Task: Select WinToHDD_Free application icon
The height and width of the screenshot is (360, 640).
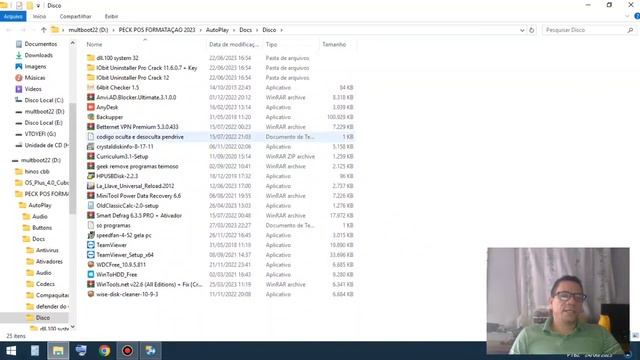Action: 91,274
